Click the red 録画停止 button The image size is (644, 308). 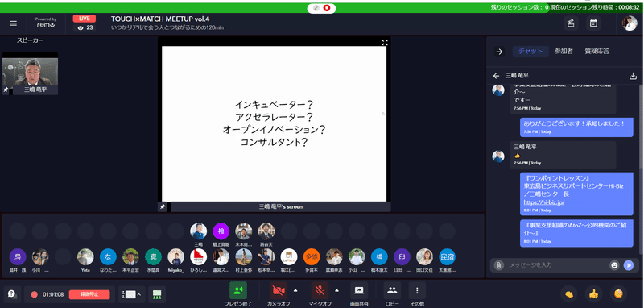89,294
